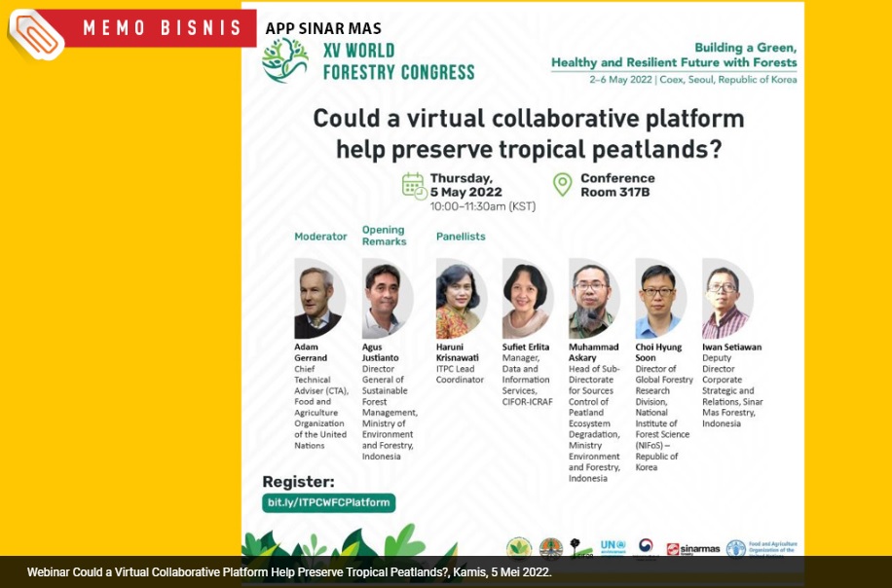Click the UN Environment logo

(x=612, y=548)
